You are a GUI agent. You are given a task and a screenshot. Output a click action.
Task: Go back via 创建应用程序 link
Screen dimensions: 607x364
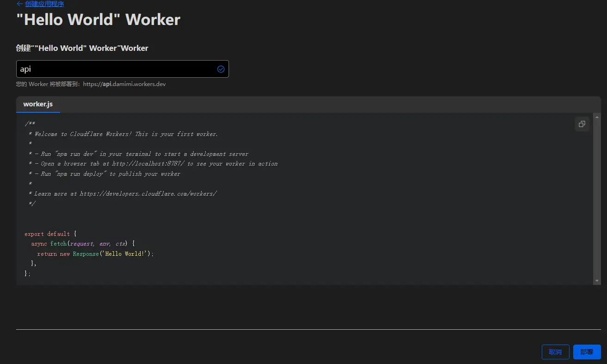(44, 4)
